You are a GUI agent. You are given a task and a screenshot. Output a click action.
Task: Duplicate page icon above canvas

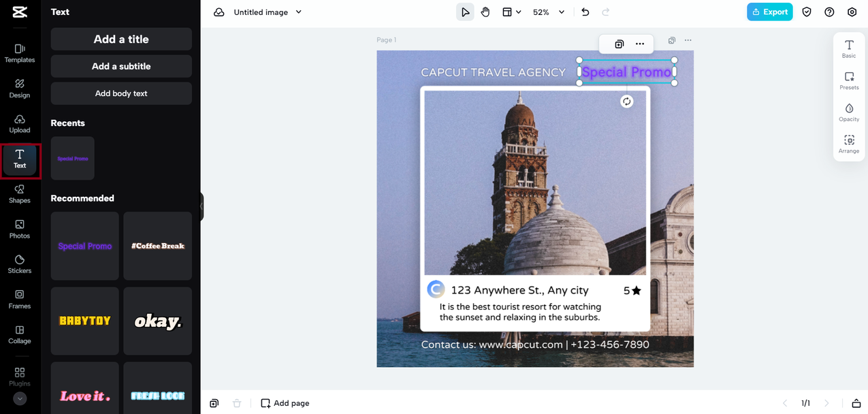[x=672, y=40]
